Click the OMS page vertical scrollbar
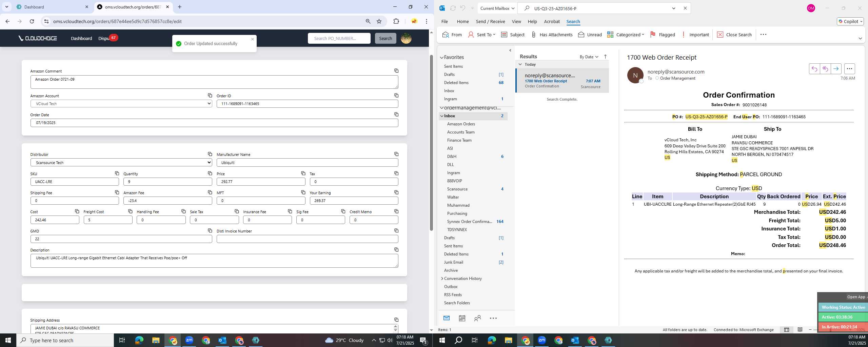The width and height of the screenshot is (868, 347). pyautogui.click(x=431, y=142)
